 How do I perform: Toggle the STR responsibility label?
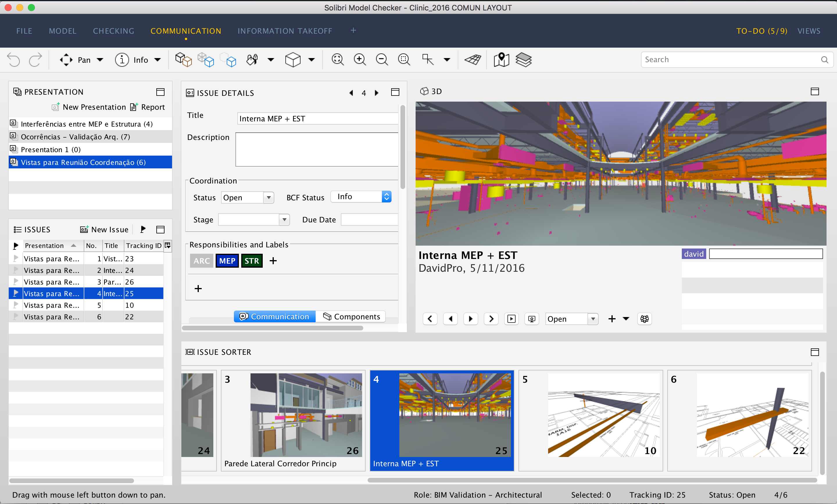pyautogui.click(x=252, y=261)
